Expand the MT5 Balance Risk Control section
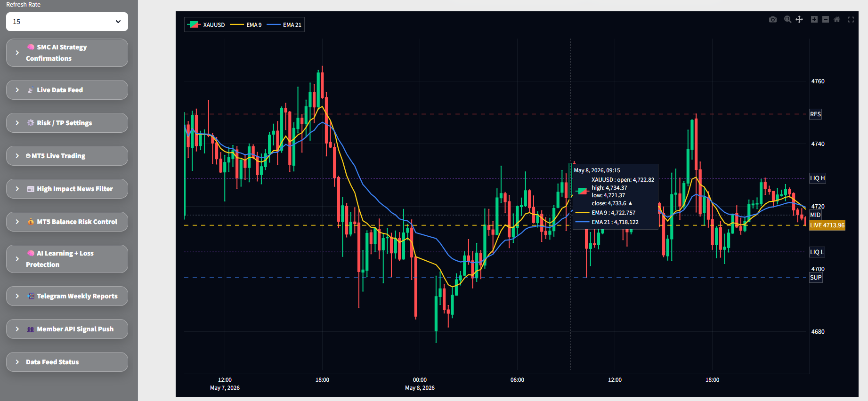The height and width of the screenshot is (401, 868). coord(67,222)
